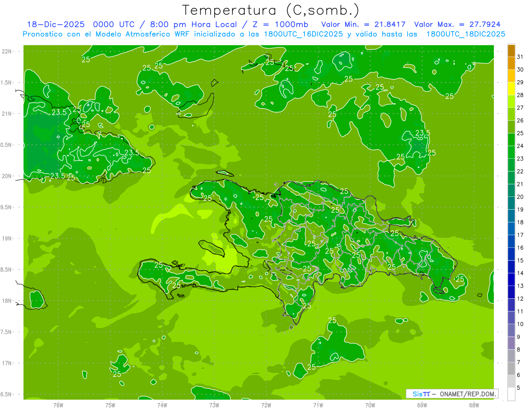The width and height of the screenshot is (532, 411).
Task: Click the legend swatch between 22 and 23
Action: 511,165
